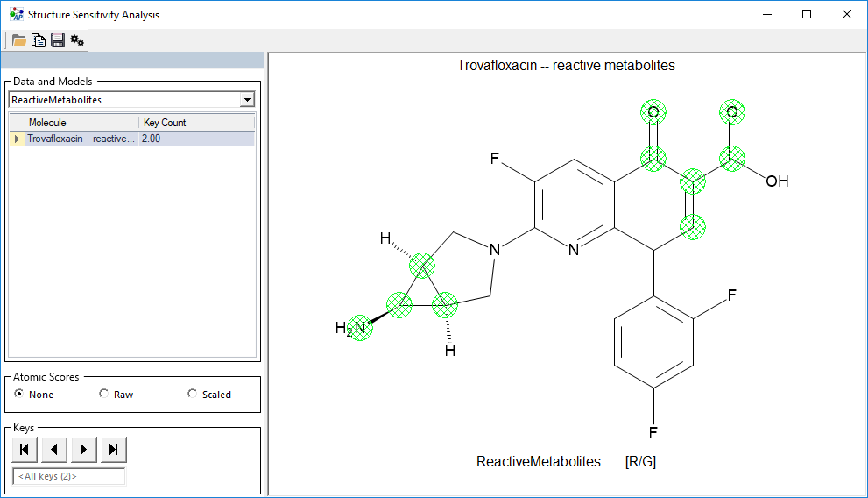Open file using the folder toolbar icon

point(18,40)
